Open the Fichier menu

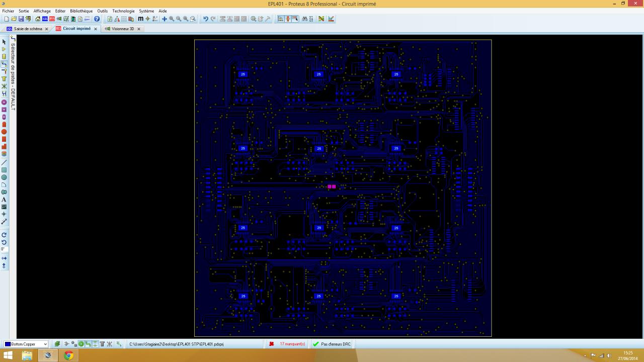coord(8,11)
